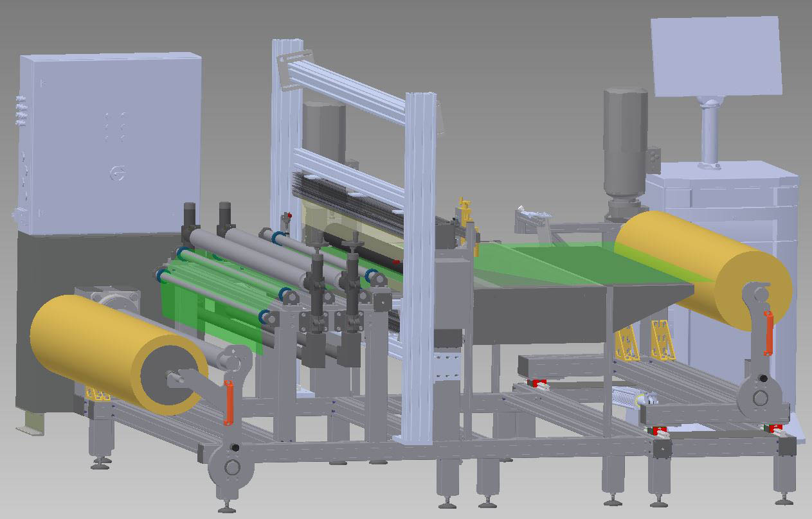Select the dark gray motor beside the monitor

[x=624, y=148]
